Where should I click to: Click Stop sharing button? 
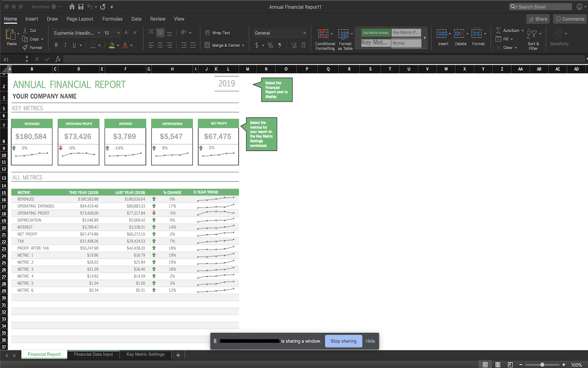pyautogui.click(x=343, y=341)
